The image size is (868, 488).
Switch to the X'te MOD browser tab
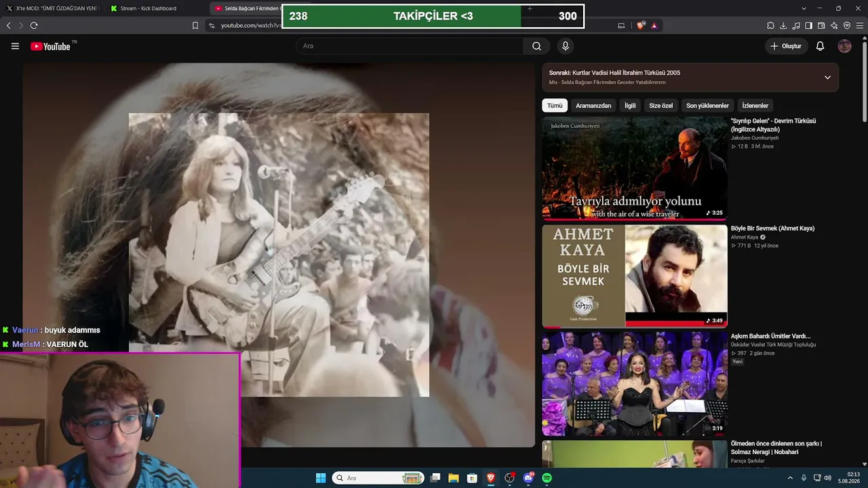(52, 8)
